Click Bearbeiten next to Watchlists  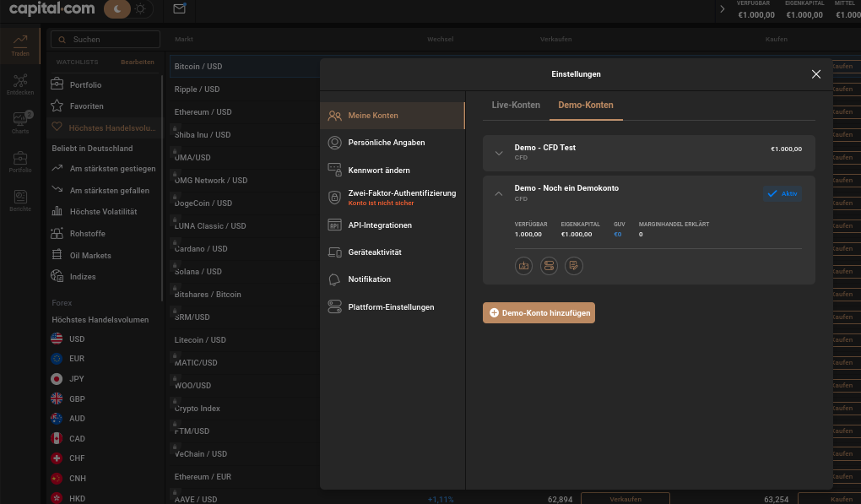[137, 62]
